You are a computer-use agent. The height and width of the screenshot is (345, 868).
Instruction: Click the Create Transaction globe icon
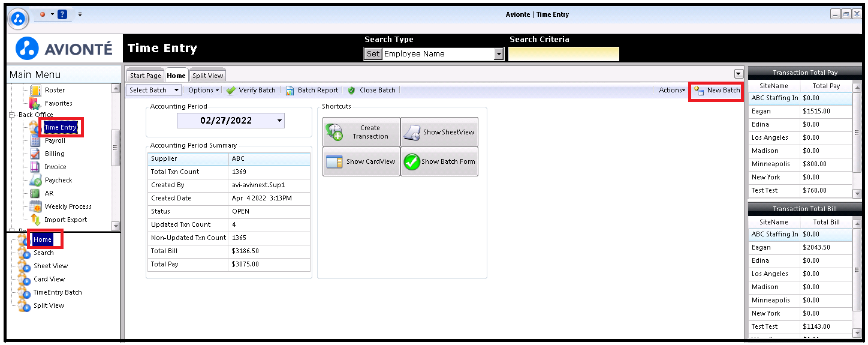point(334,132)
